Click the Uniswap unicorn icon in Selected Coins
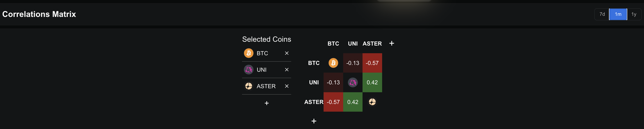 click(x=249, y=70)
